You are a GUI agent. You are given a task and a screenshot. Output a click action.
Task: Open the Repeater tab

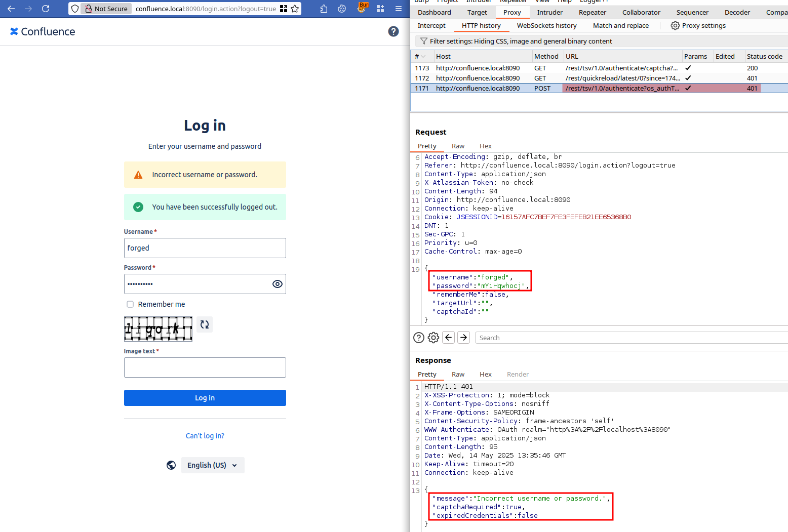(x=593, y=12)
